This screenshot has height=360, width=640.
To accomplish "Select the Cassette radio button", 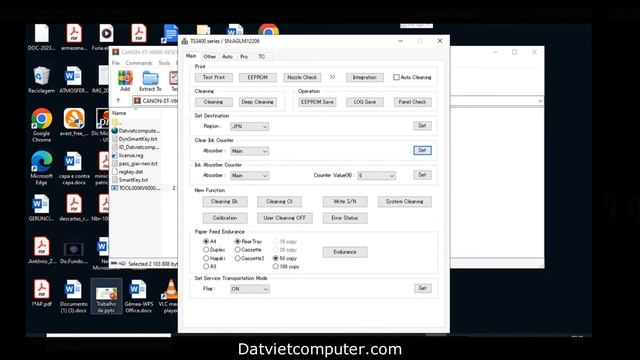I will pos(238,249).
